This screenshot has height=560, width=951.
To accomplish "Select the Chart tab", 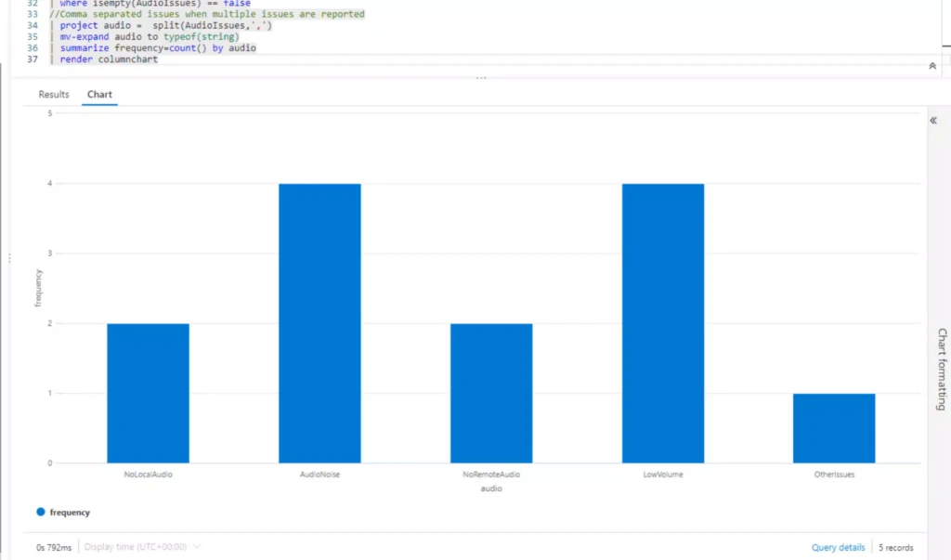I will coord(99,94).
